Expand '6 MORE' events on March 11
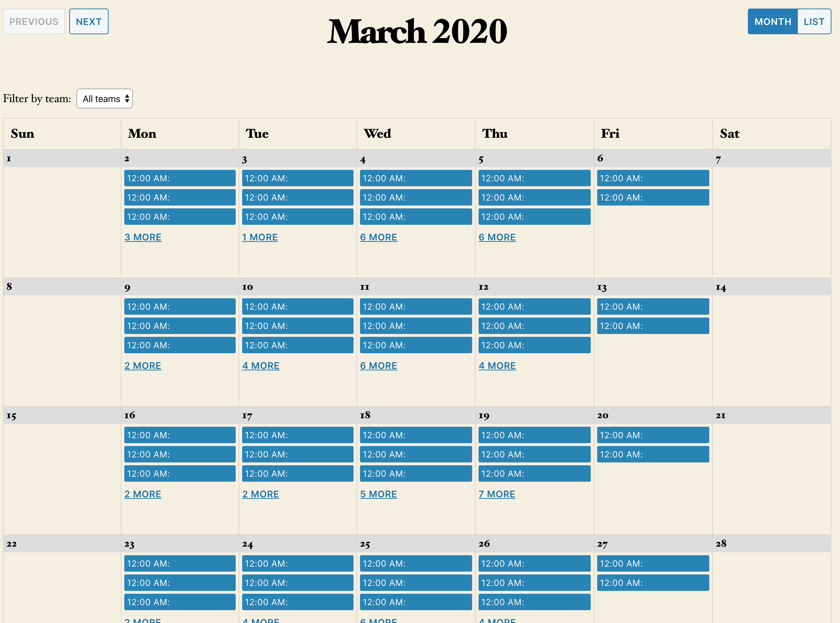The image size is (840, 623). click(379, 365)
